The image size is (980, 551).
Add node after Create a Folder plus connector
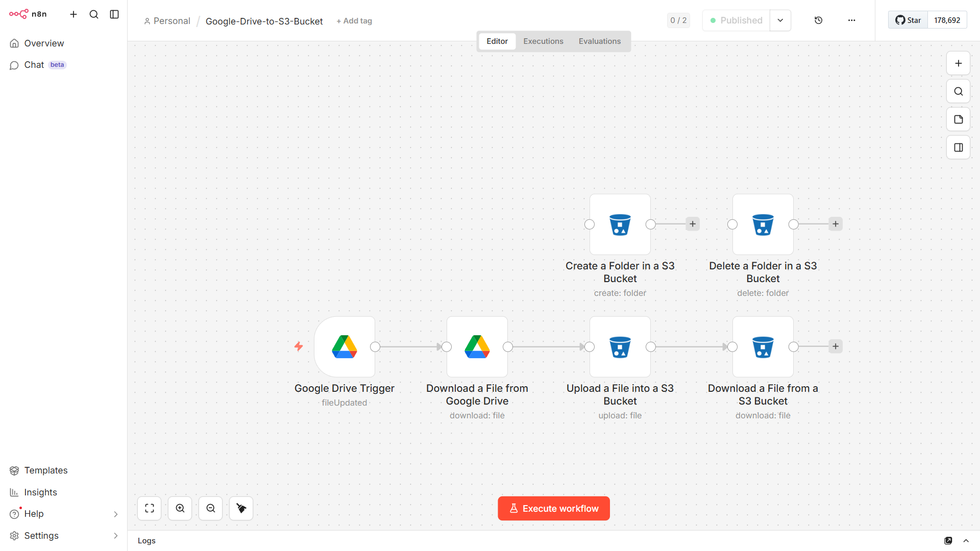(x=692, y=224)
